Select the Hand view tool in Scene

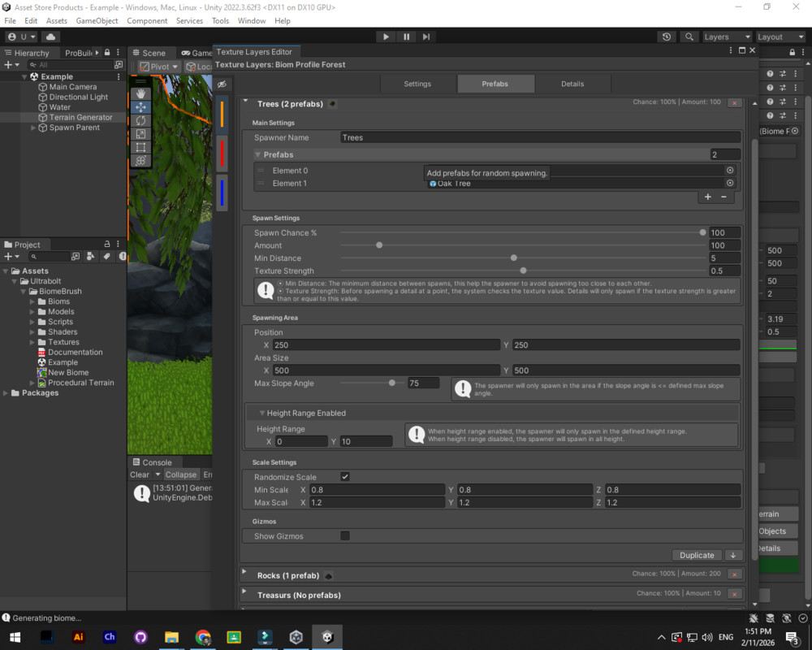[x=140, y=93]
